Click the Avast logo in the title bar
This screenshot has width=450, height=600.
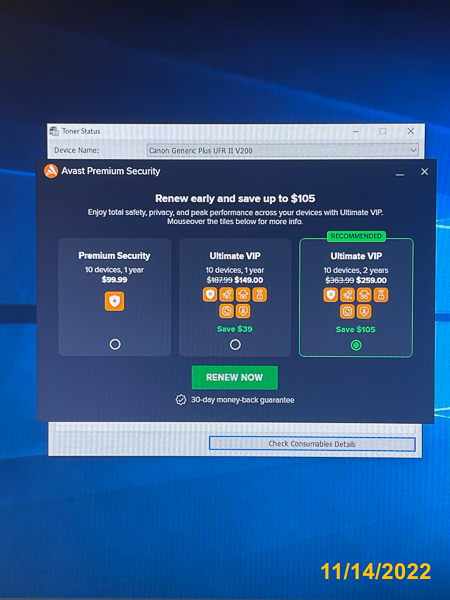[x=51, y=171]
